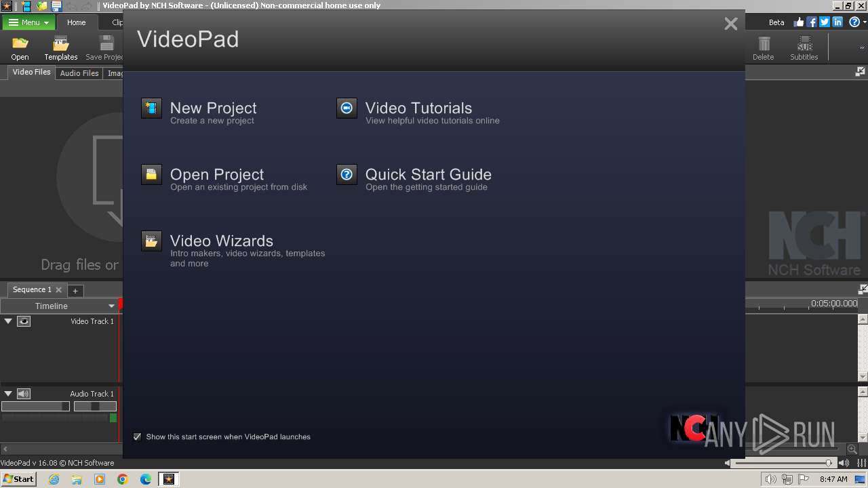The width and height of the screenshot is (868, 488).
Task: Click the Video Wizards link text
Action: coord(222,241)
